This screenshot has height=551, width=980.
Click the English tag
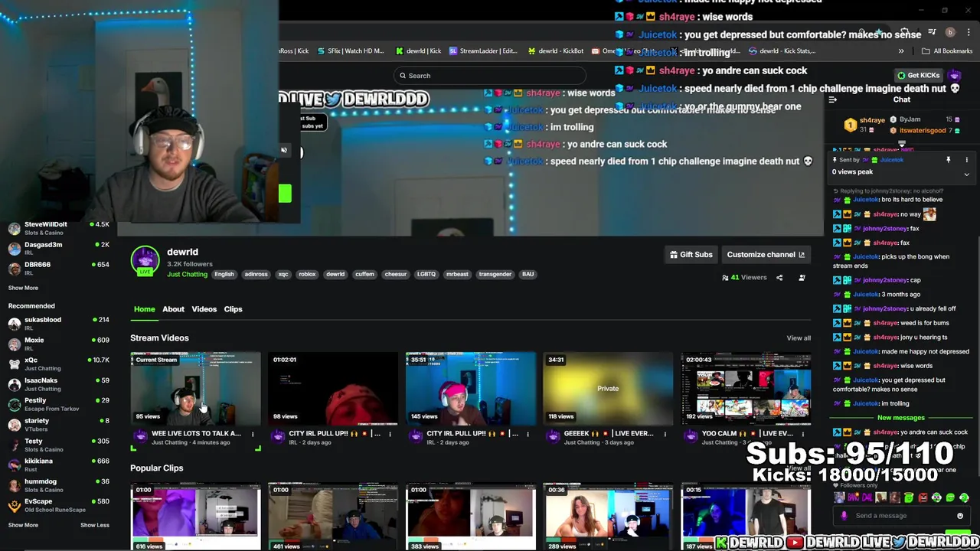pos(224,275)
